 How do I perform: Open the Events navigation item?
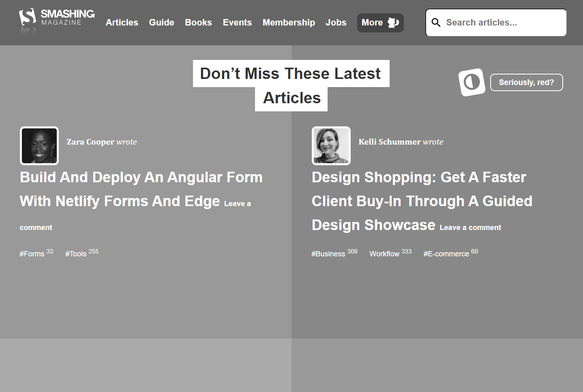[237, 23]
